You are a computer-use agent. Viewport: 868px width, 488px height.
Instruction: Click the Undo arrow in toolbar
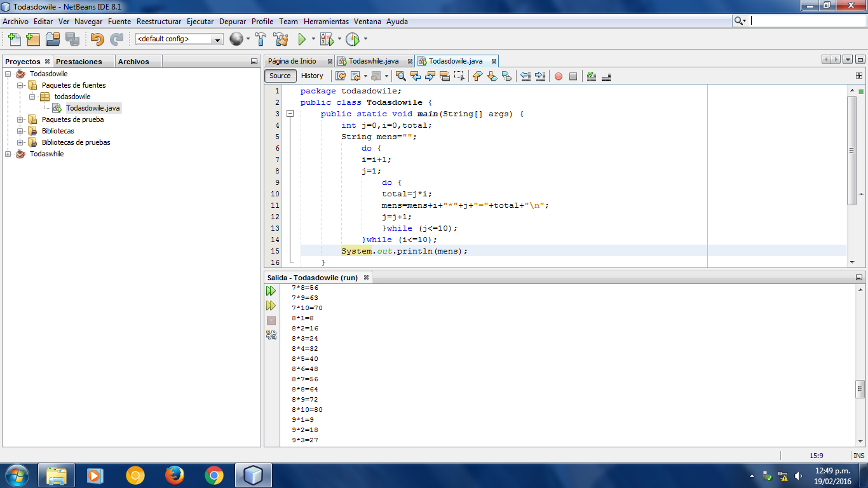point(97,39)
